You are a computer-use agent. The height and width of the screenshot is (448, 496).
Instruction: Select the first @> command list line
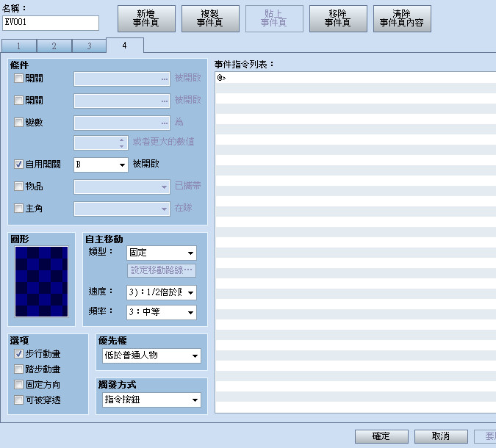356,78
